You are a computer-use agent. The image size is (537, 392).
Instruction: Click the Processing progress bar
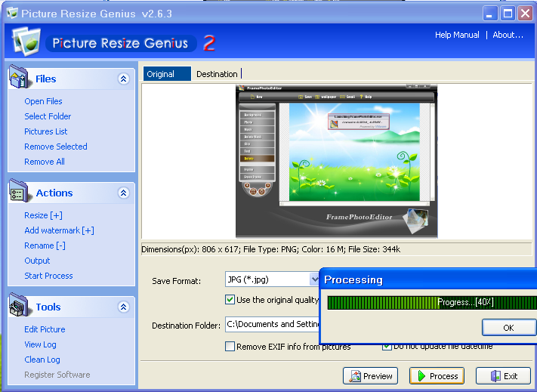432,303
